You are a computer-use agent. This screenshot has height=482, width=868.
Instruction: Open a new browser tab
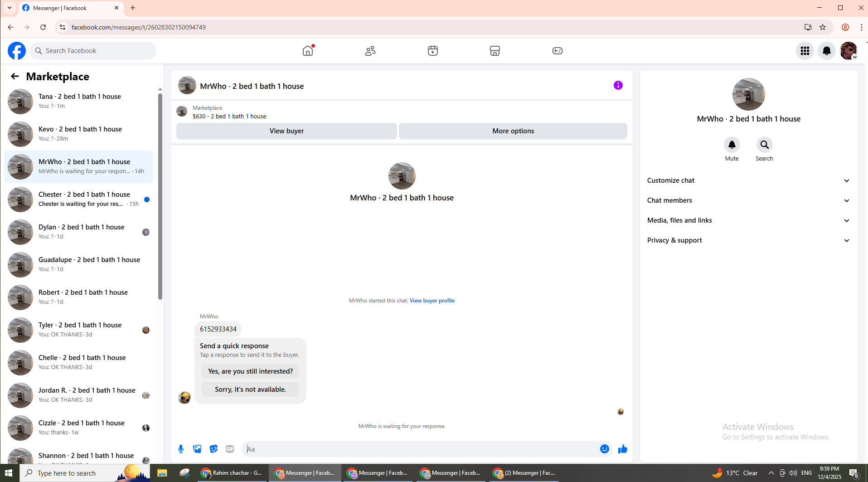pos(133,8)
